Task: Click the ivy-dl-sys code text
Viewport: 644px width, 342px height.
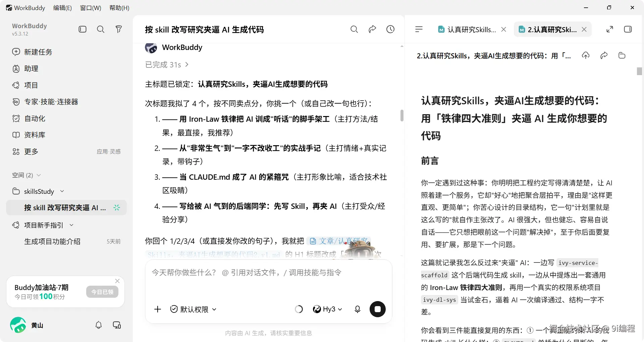Action: [439, 300]
